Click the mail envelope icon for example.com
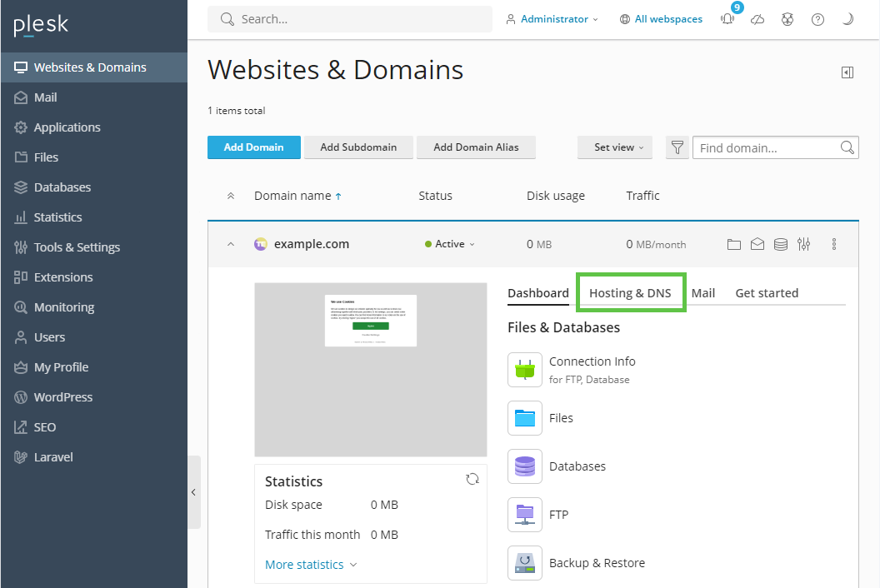Image resolution: width=880 pixels, height=588 pixels. (x=757, y=244)
